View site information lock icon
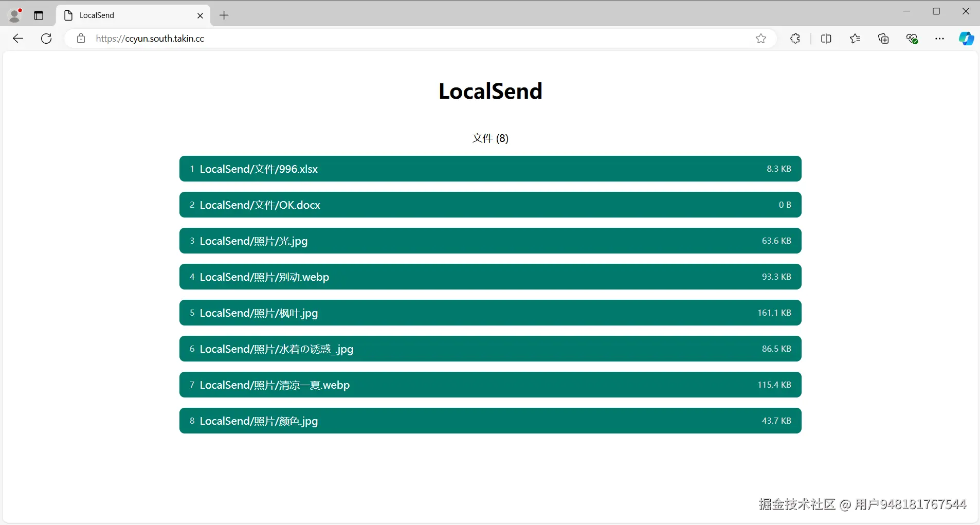 pyautogui.click(x=81, y=39)
